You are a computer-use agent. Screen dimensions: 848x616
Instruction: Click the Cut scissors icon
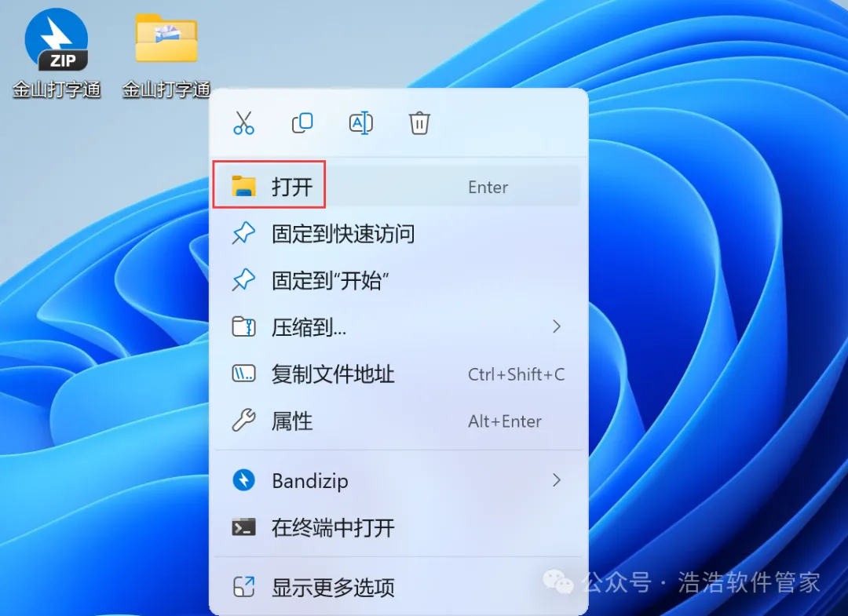243,123
